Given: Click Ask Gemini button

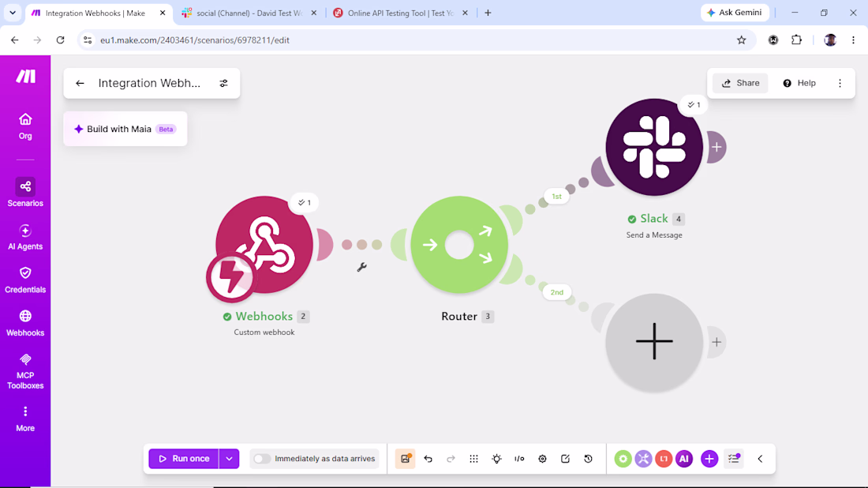Looking at the screenshot, I should coord(735,13).
